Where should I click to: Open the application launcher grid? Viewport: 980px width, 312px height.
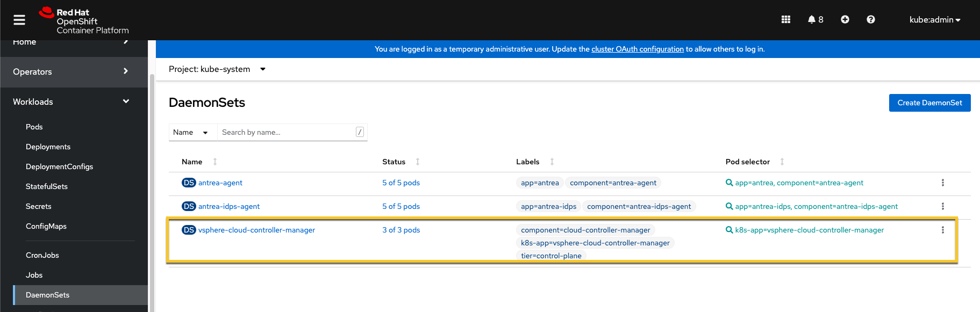coord(786,19)
